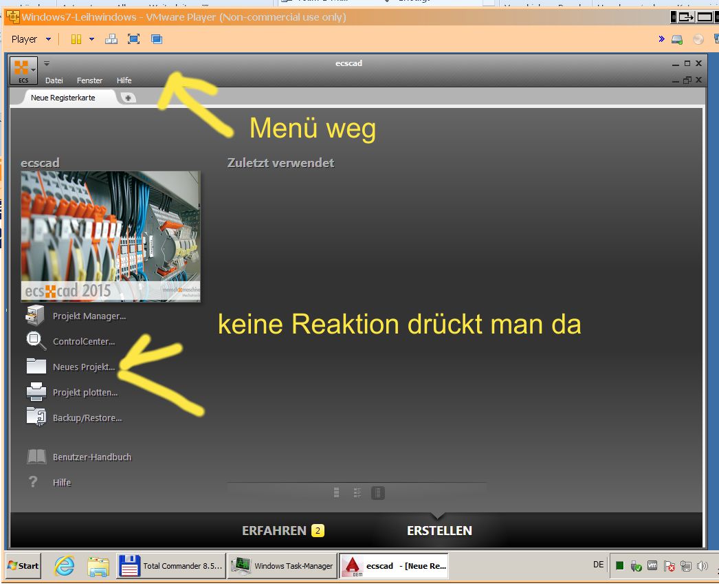Click the yellow notification badge 2
Image resolution: width=719 pixels, height=588 pixels.
pos(318,531)
